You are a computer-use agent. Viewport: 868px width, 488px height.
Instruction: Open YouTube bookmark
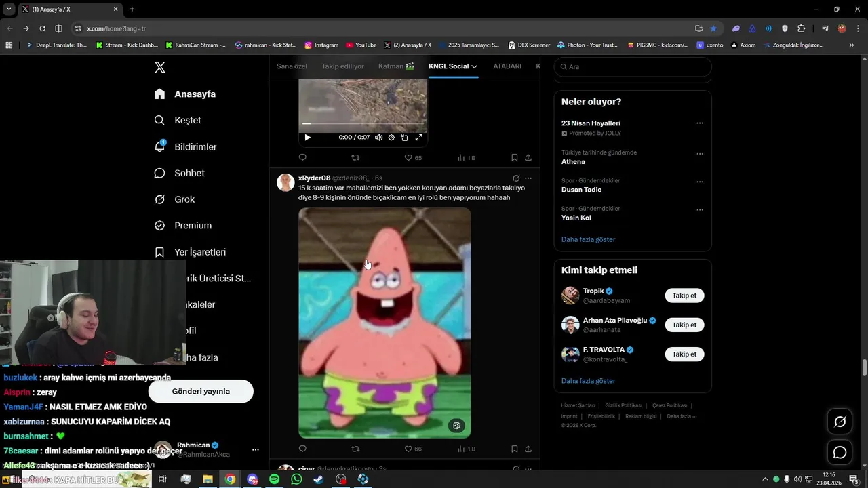[x=361, y=45]
